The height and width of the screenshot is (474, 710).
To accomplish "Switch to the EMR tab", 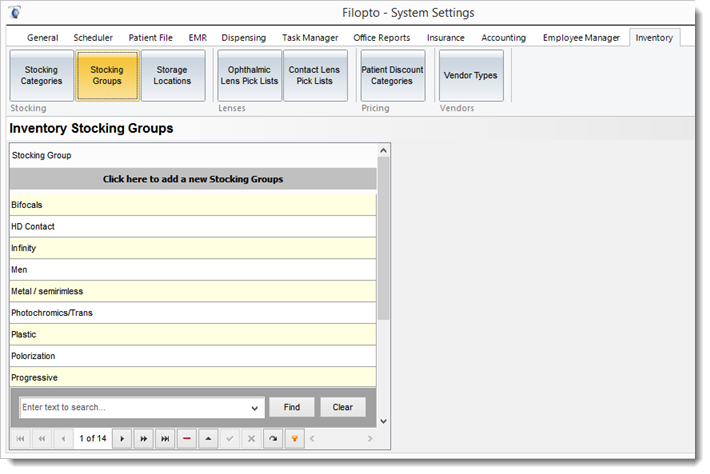I will [197, 38].
